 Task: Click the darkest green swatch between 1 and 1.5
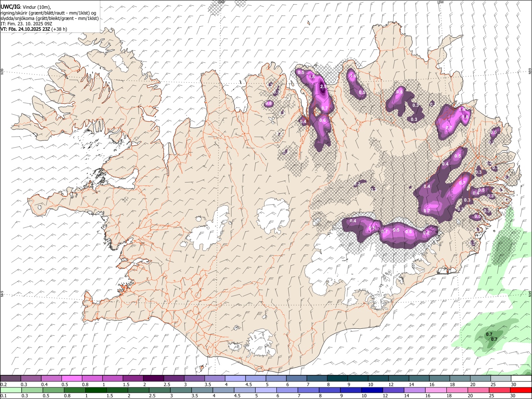coord(96,390)
